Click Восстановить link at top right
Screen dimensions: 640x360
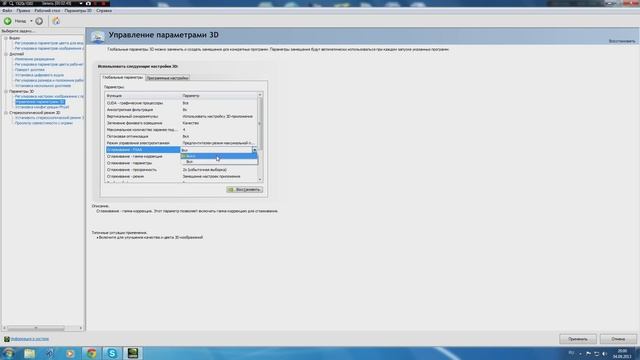coord(622,41)
